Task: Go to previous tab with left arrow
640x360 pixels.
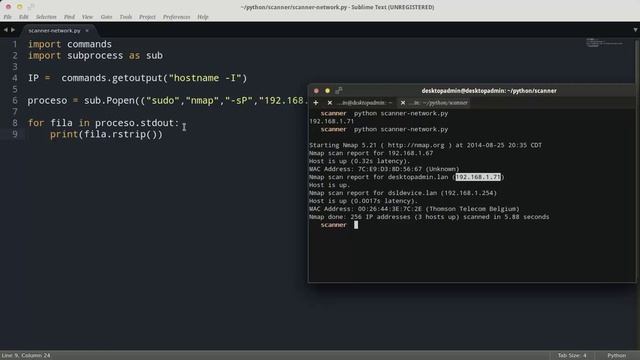Action: pos(5,30)
